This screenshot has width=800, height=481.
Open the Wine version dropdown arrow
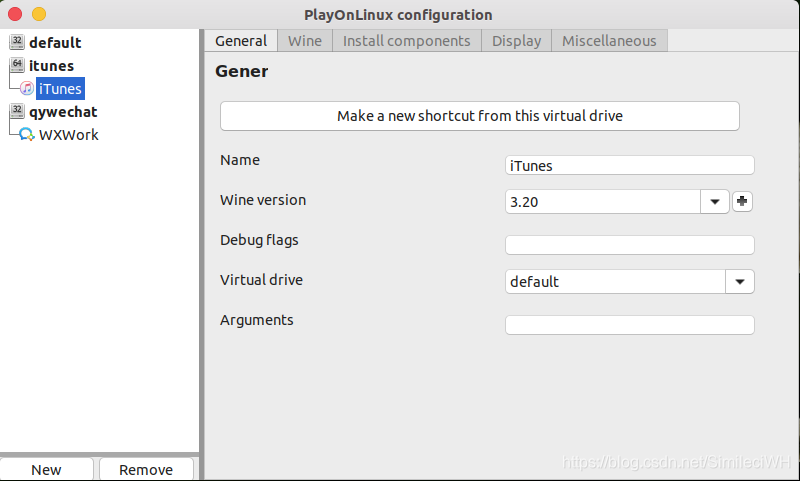point(715,201)
